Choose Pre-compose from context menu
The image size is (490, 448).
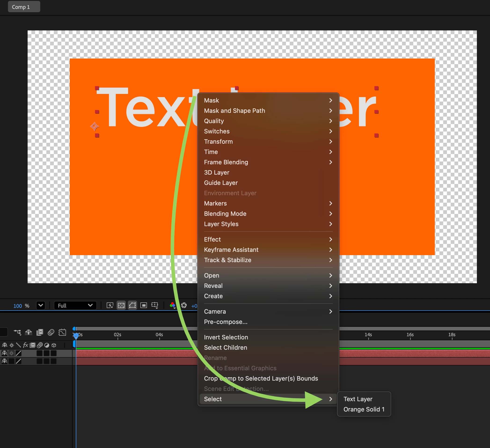226,322
